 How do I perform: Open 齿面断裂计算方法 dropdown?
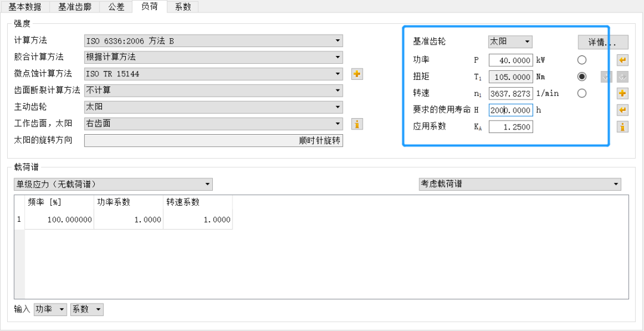(x=213, y=90)
